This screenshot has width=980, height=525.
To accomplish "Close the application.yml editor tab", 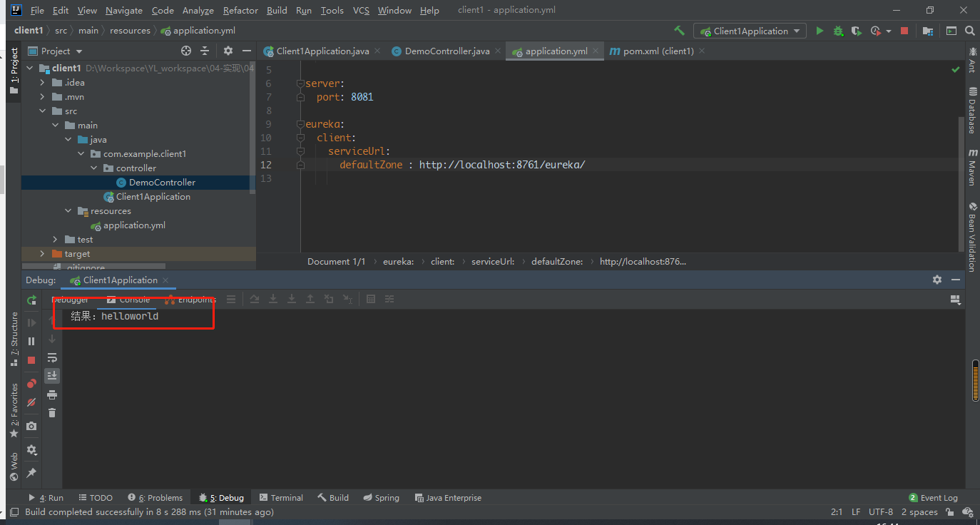I will (595, 51).
